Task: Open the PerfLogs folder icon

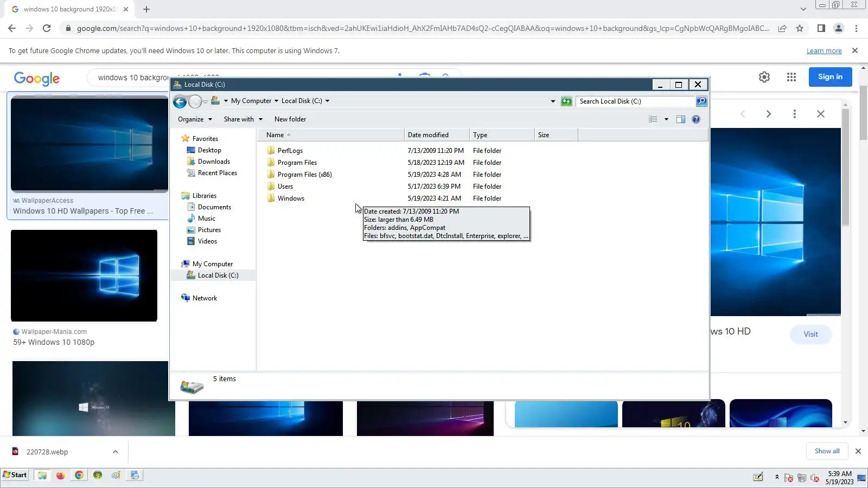Action: tap(271, 151)
